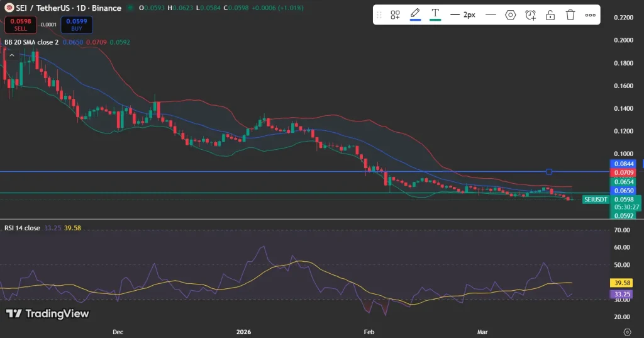The height and width of the screenshot is (338, 644).
Task: Click the Mar label on time axis
Action: coord(482,332)
